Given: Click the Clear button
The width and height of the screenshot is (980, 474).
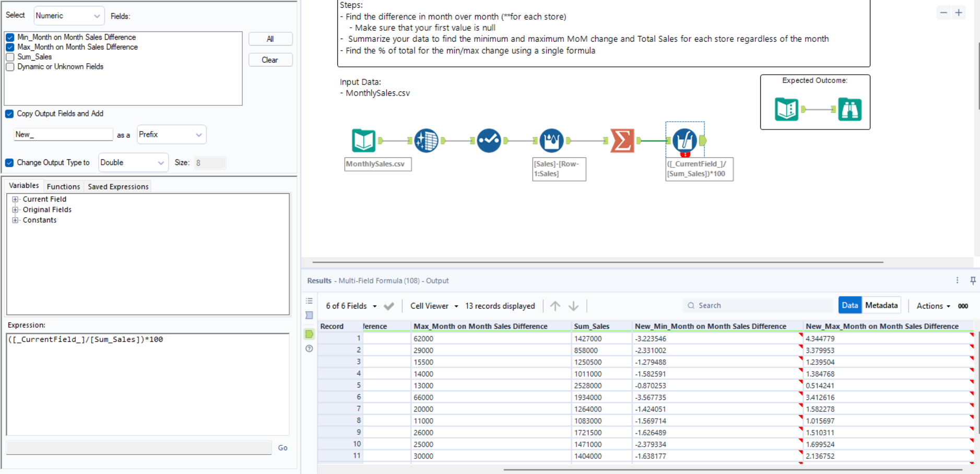Looking at the screenshot, I should pyautogui.click(x=270, y=60).
